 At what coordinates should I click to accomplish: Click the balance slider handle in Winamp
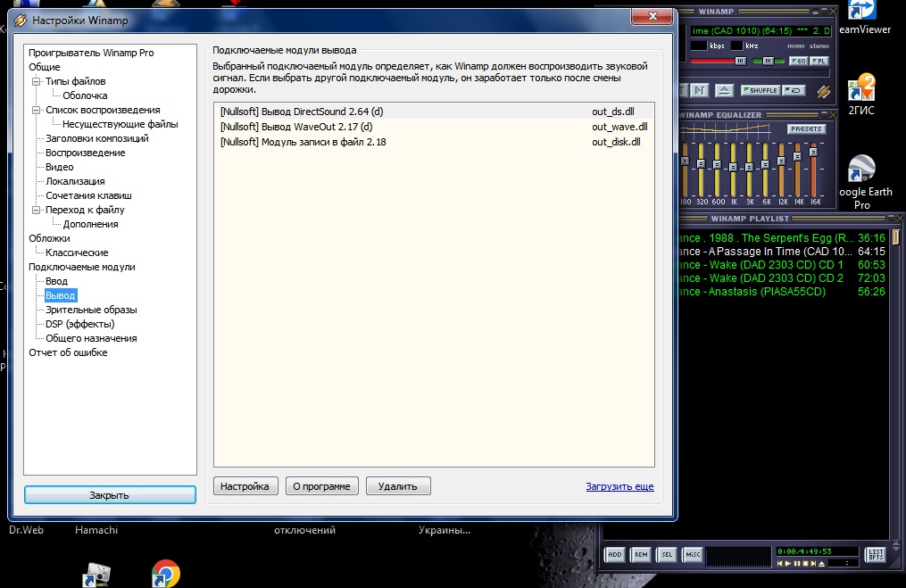(x=769, y=61)
